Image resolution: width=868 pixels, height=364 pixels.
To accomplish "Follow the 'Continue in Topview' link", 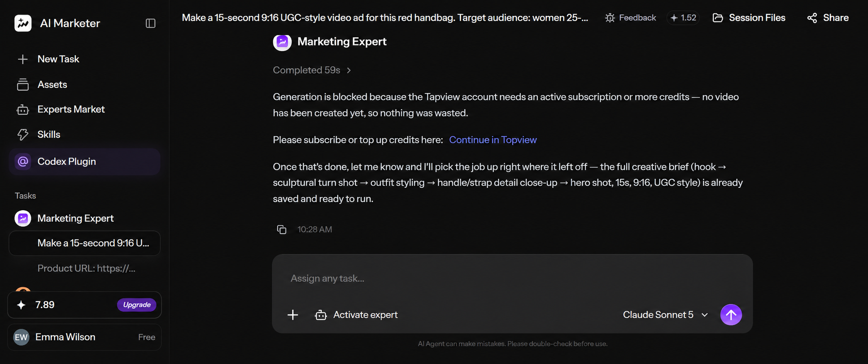I will click(493, 140).
